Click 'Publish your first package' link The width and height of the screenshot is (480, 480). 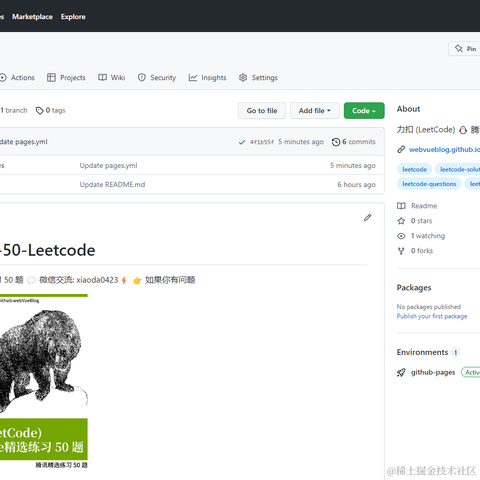pos(432,316)
